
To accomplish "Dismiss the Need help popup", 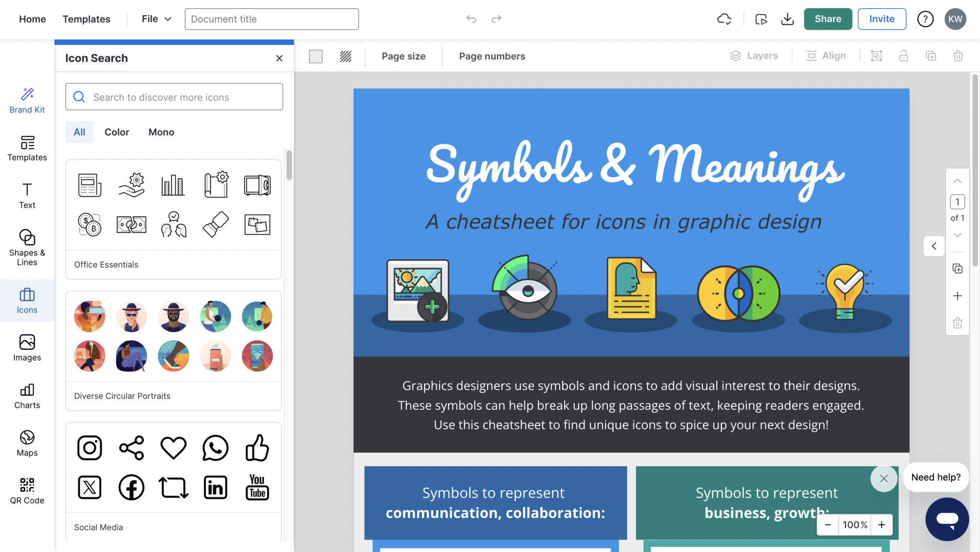I will tap(884, 478).
